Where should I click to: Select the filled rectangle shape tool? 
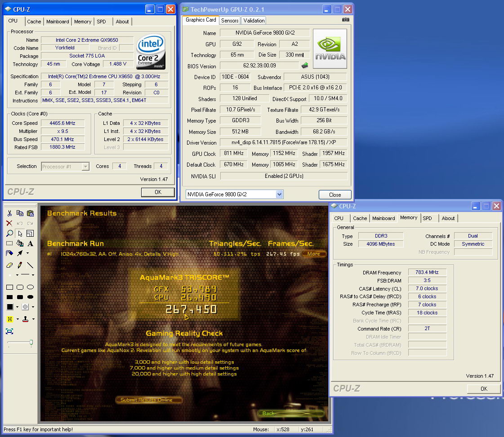[9, 297]
